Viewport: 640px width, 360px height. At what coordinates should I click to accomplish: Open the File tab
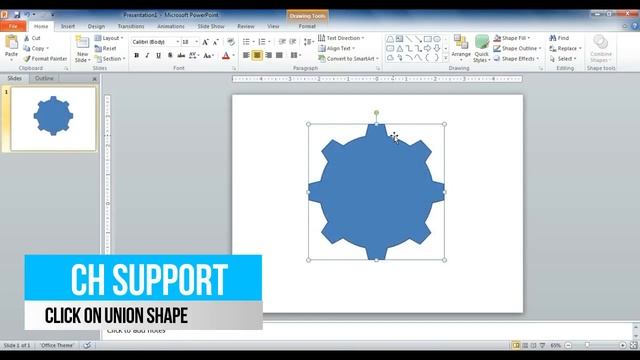pos(13,26)
